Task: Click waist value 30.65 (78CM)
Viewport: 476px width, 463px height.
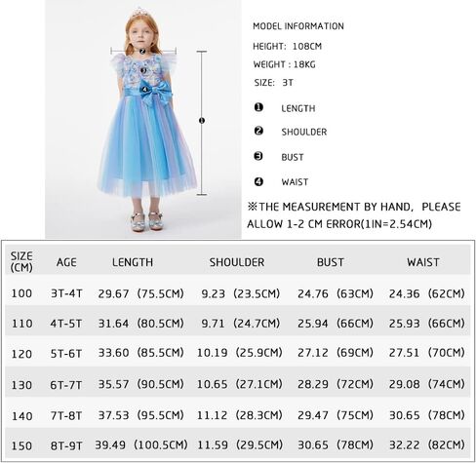Action: 427,415
